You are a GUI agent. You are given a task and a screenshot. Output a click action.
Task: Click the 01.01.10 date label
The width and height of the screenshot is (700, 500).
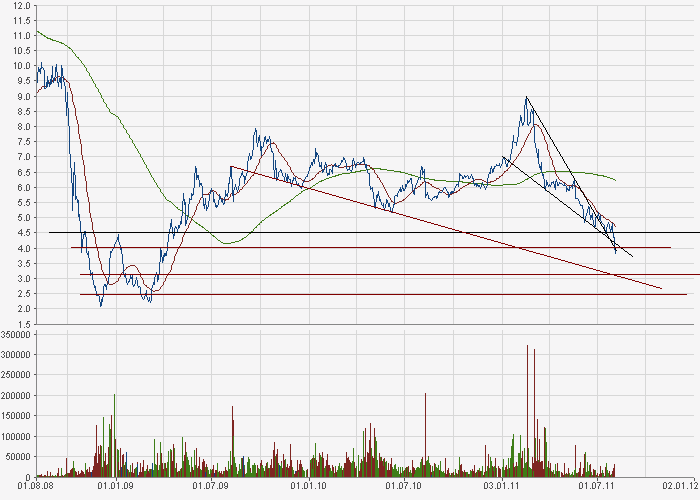tap(308, 485)
